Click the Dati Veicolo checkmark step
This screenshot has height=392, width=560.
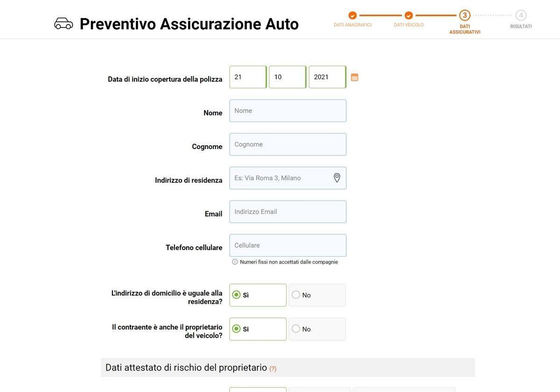(x=409, y=15)
